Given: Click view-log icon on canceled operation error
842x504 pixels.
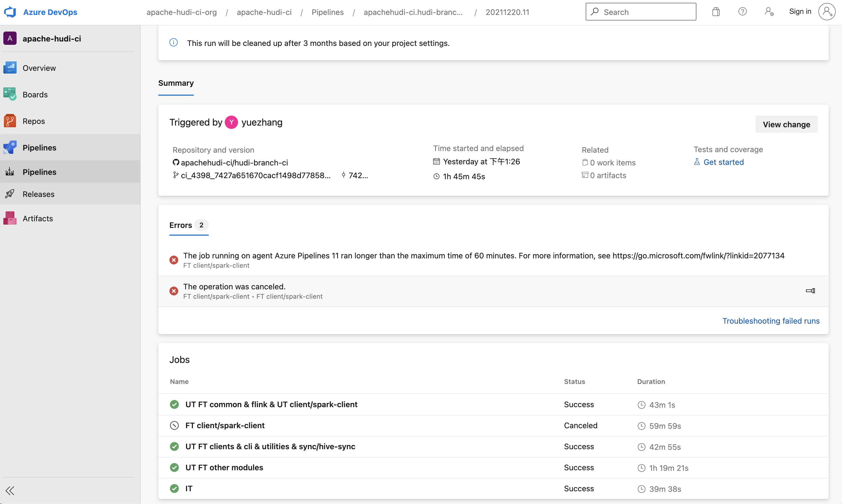Looking at the screenshot, I should tap(810, 291).
